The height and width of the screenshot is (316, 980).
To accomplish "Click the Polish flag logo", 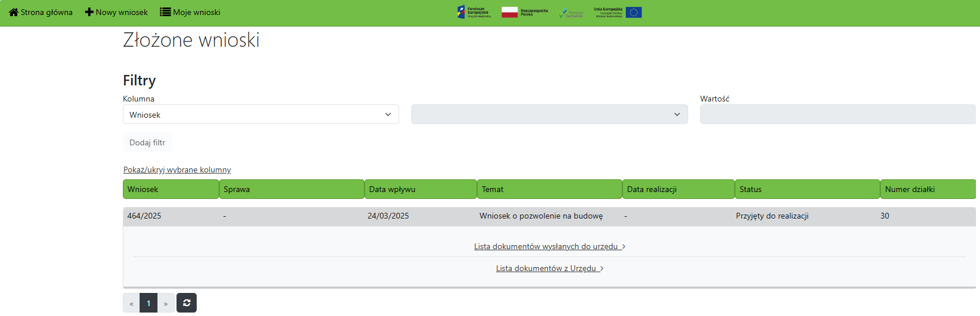I will tap(524, 12).
